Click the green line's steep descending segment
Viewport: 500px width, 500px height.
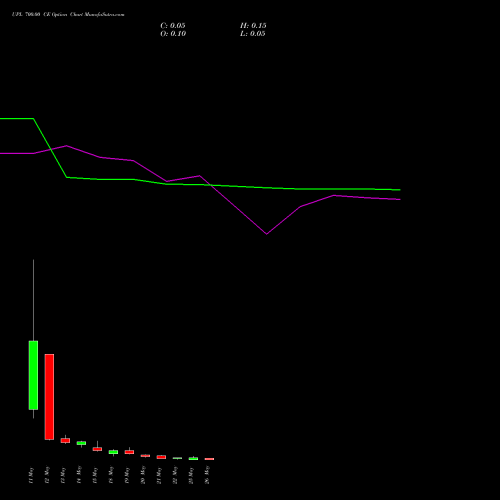click(x=50, y=148)
